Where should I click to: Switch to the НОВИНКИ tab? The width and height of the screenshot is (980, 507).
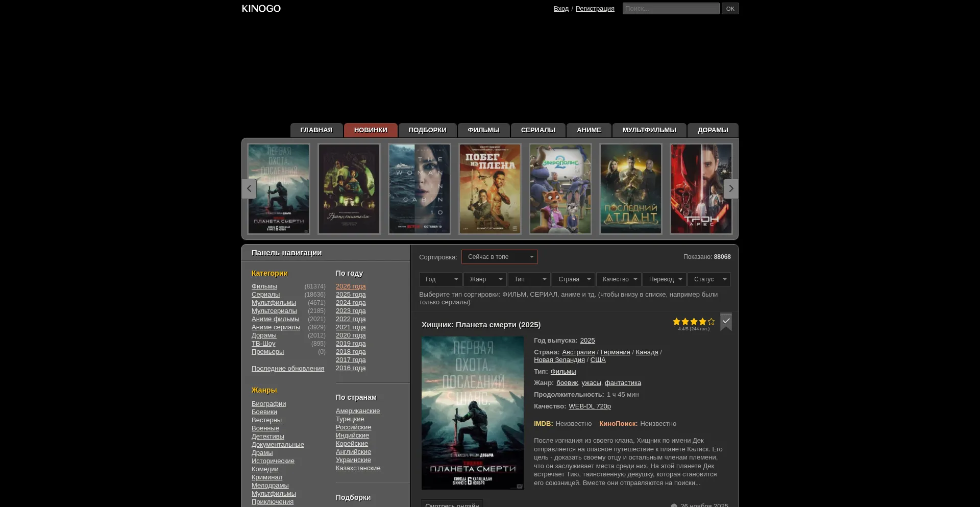pos(371,130)
